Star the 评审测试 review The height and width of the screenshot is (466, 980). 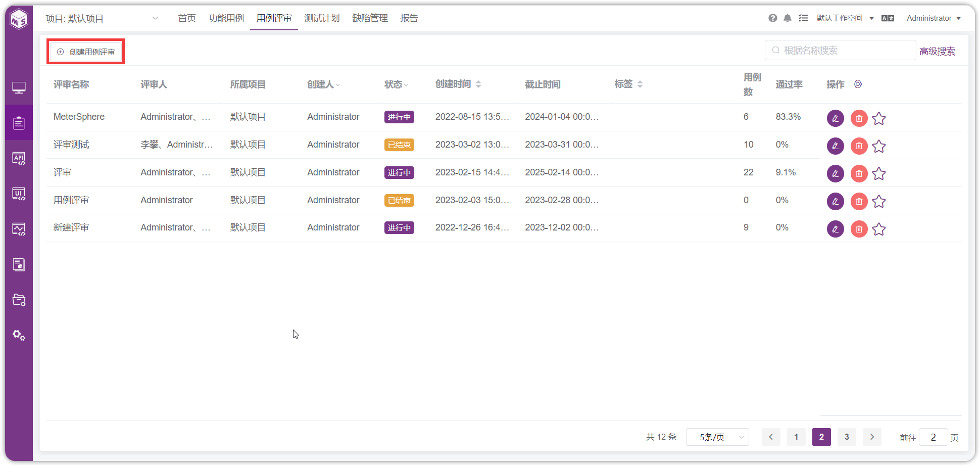(879, 146)
